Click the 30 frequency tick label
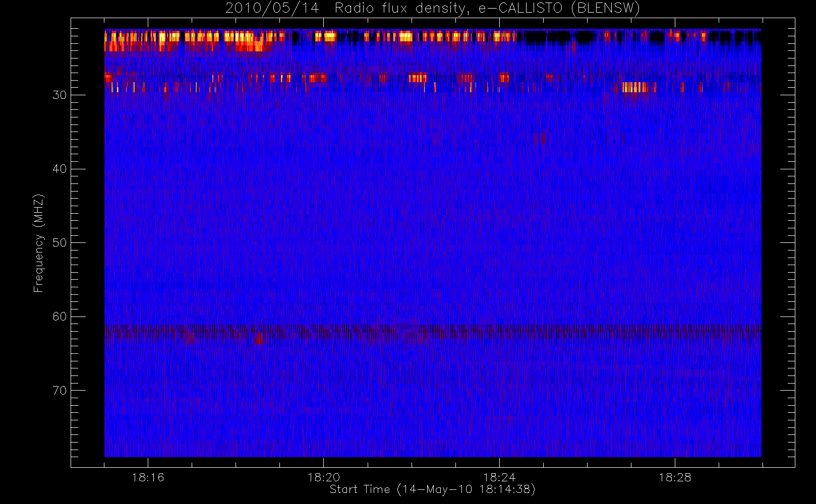 [x=60, y=95]
